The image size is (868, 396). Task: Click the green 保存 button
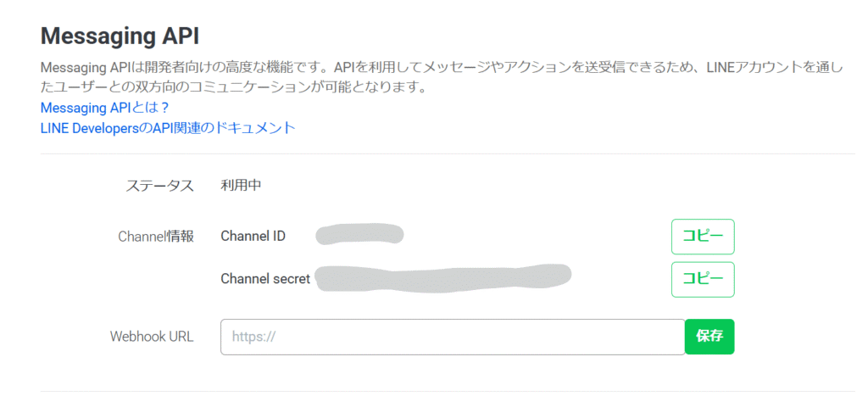pos(709,336)
